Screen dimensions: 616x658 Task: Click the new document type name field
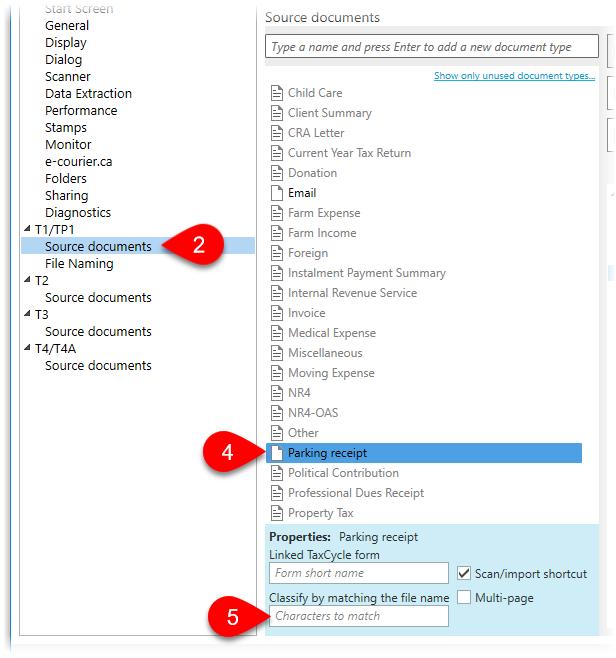(x=432, y=47)
